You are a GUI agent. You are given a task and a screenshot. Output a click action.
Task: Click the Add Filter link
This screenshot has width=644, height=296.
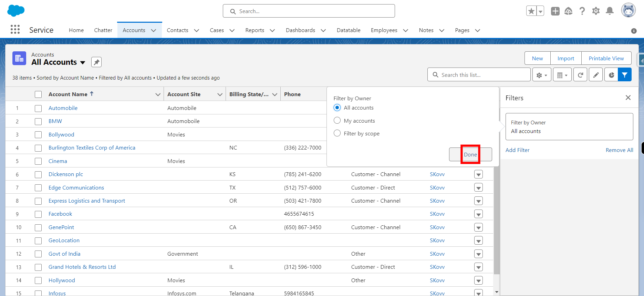tap(517, 150)
